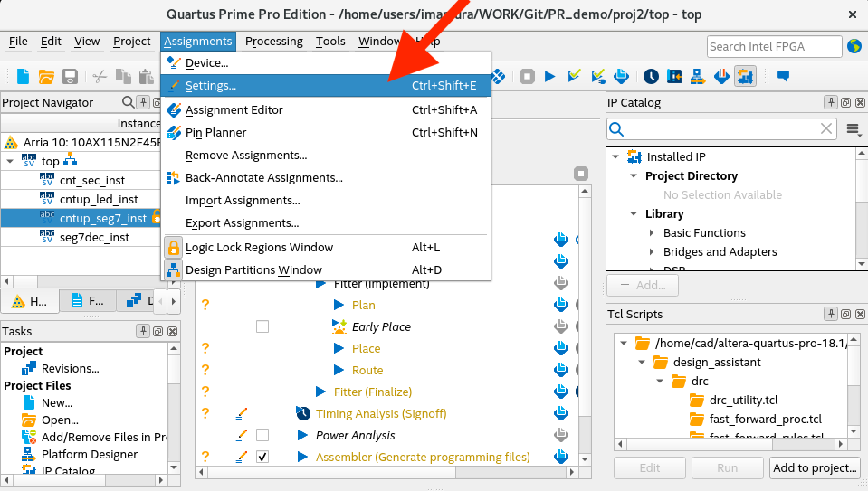The height and width of the screenshot is (491, 868).
Task: Click the Open folder toolbar icon
Action: [46, 76]
